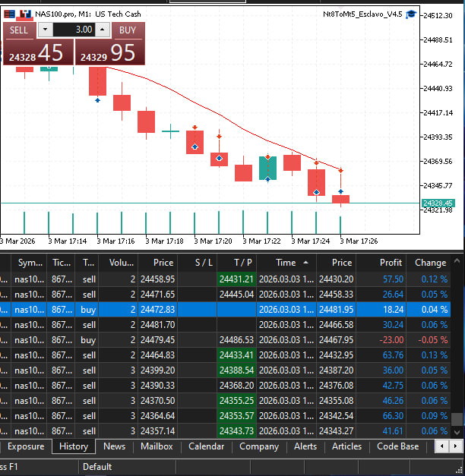Image resolution: width=465 pixels, height=476 pixels.
Task: Click the graduation cap expert advisor icon
Action: click(410, 14)
